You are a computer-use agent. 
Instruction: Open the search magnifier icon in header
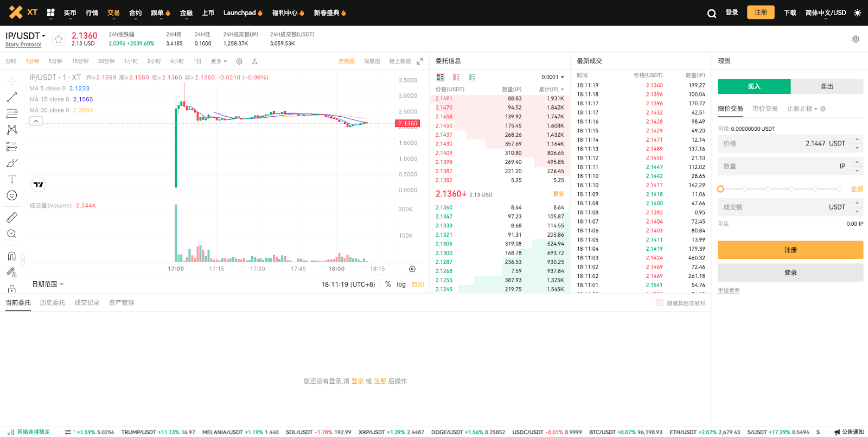click(x=711, y=13)
